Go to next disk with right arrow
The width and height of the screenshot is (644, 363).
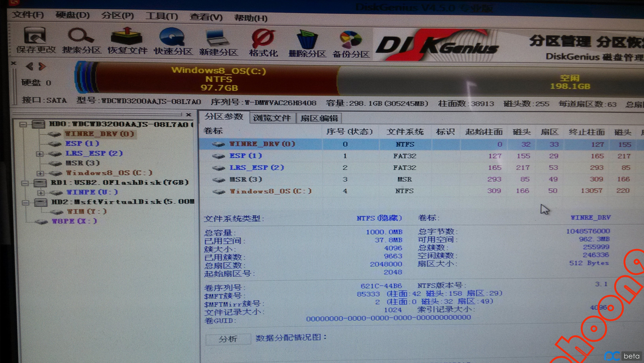point(42,66)
